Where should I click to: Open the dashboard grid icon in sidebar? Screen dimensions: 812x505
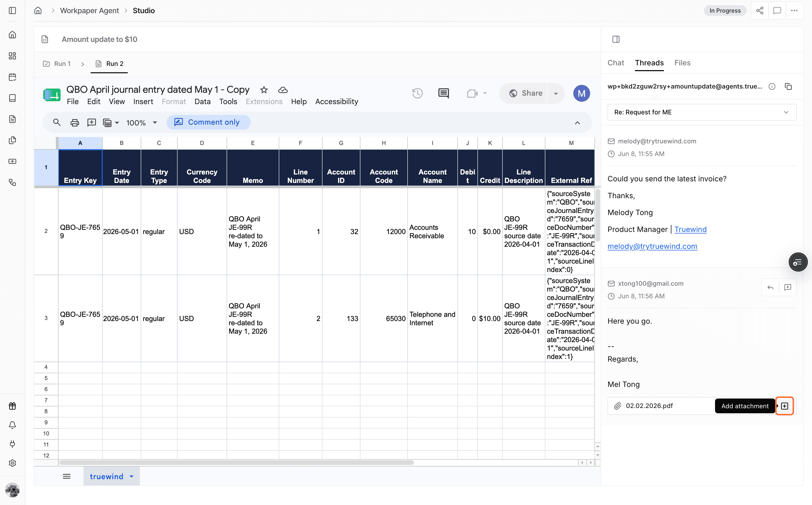click(x=12, y=56)
